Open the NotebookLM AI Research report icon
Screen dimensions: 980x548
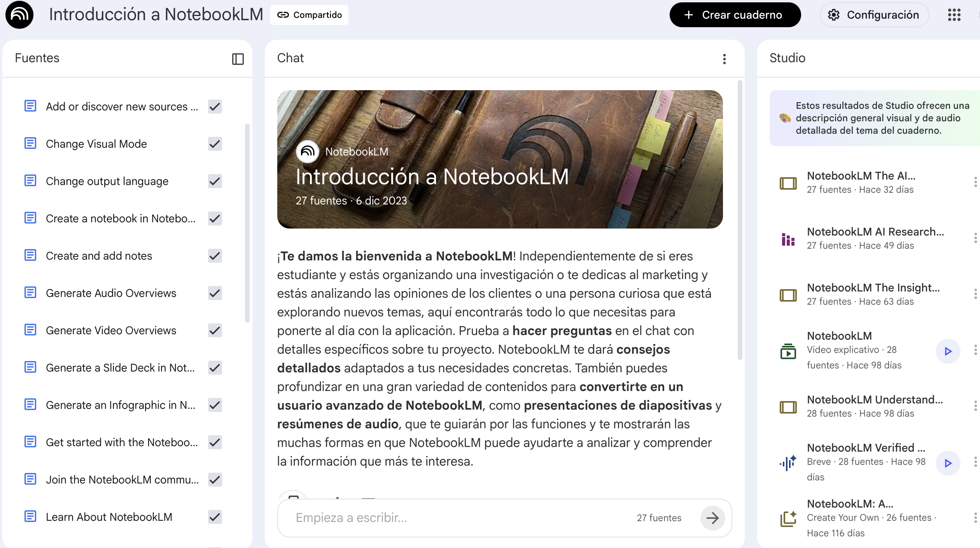tap(788, 239)
